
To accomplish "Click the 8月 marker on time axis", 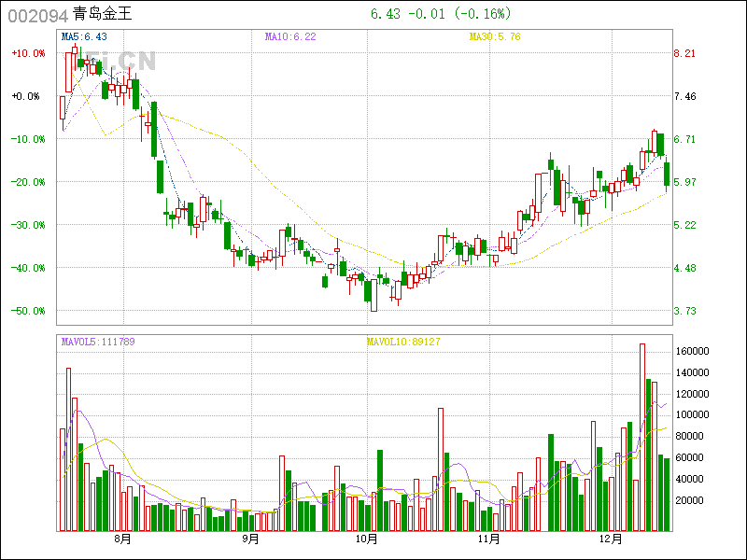I will (x=122, y=539).
